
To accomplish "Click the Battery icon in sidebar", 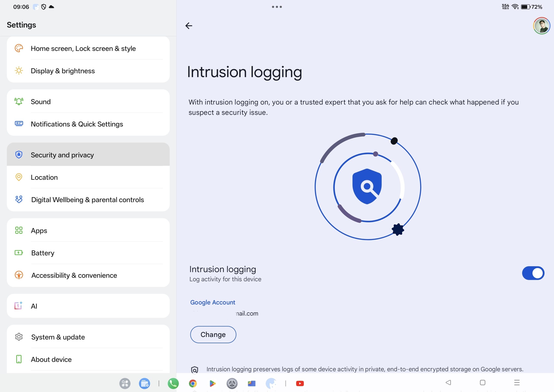I will (19, 253).
